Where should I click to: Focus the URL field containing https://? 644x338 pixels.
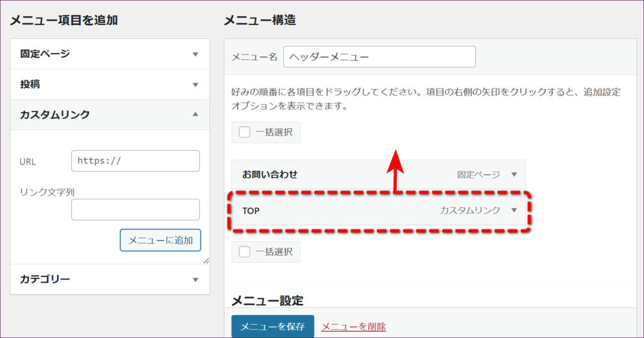click(x=135, y=161)
